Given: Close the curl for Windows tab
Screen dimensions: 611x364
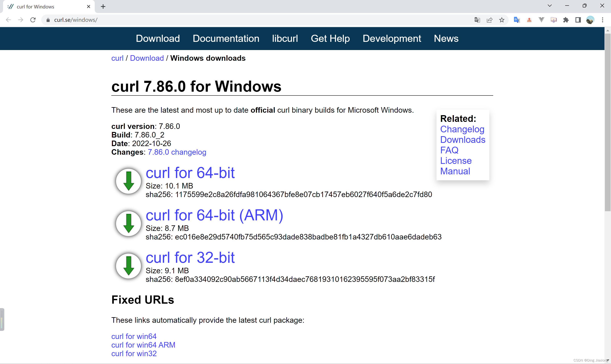Looking at the screenshot, I should click(x=89, y=7).
